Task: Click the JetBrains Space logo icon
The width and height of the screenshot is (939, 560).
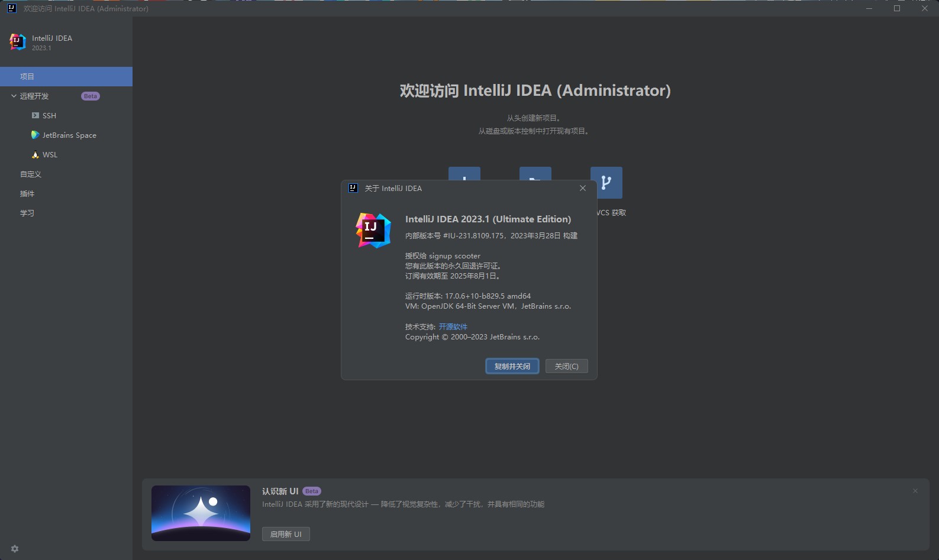Action: click(36, 135)
